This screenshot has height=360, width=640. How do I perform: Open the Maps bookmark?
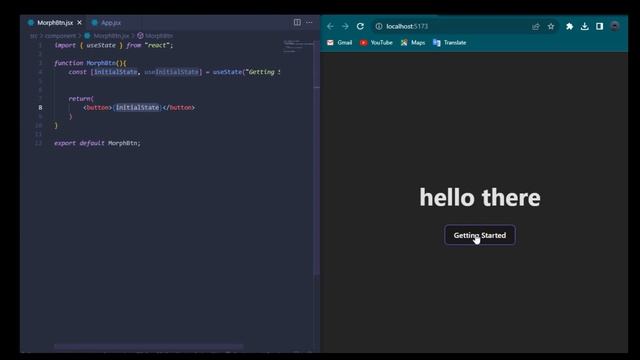pyautogui.click(x=413, y=42)
